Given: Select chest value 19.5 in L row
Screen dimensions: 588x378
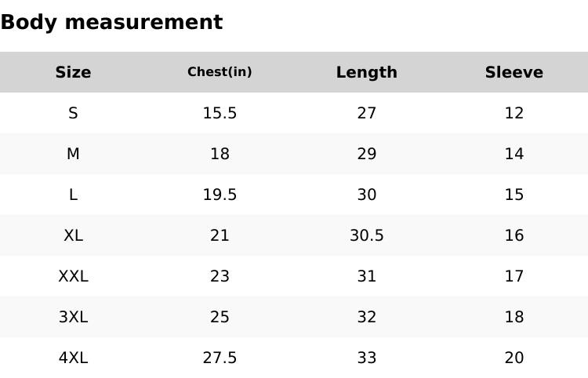Looking at the screenshot, I should 220,194.
